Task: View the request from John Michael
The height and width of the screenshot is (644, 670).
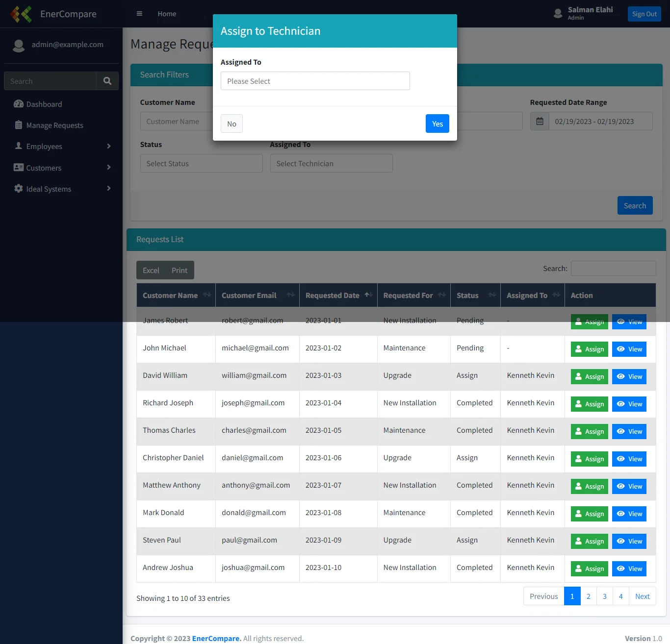Action: click(629, 349)
